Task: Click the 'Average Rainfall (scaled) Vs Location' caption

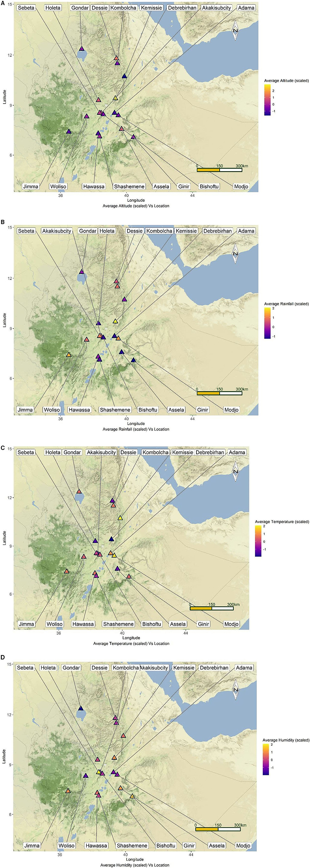Action: click(x=136, y=429)
